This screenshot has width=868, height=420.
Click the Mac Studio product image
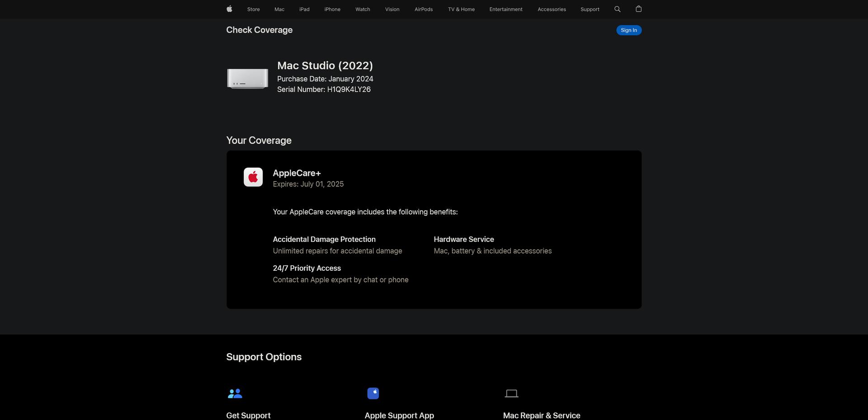247,78
